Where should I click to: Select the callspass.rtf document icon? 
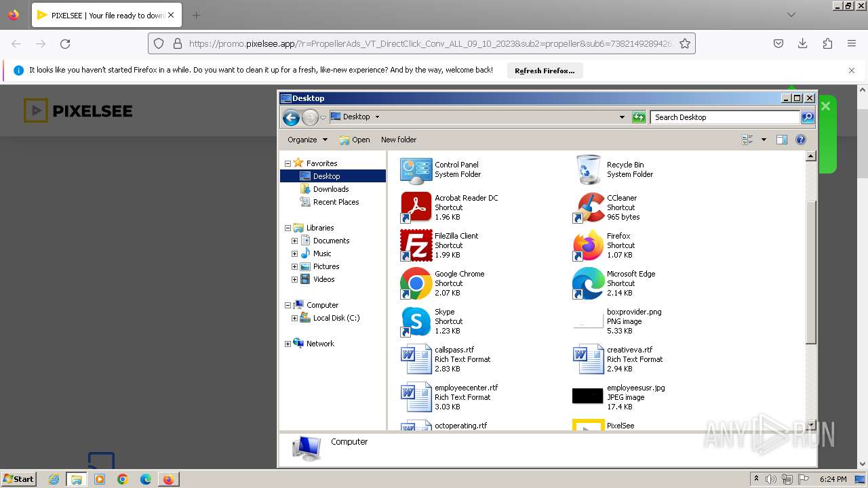416,359
